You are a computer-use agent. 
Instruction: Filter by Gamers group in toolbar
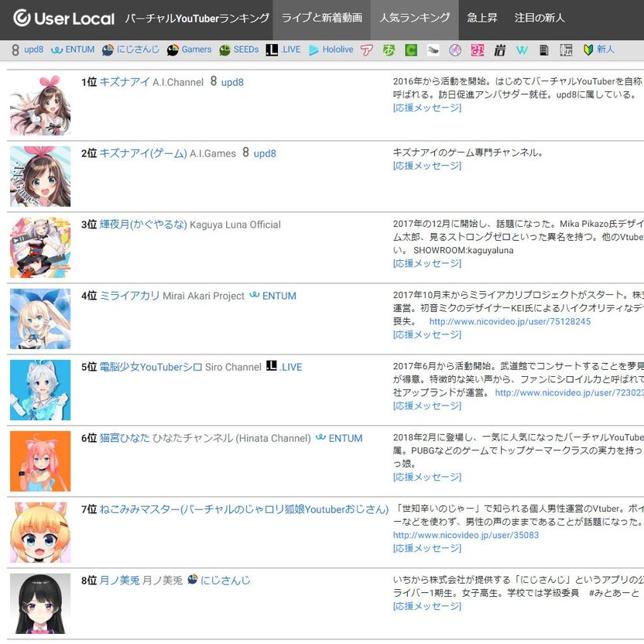[190, 50]
